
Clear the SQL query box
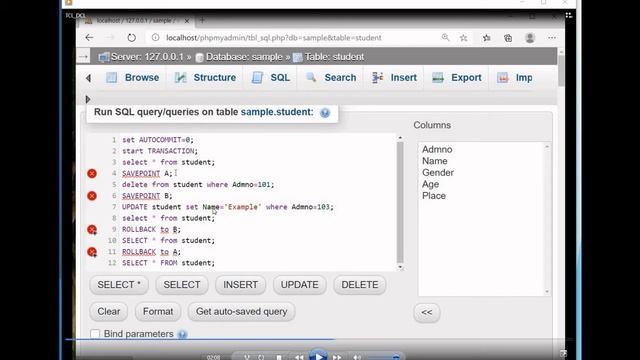[109, 311]
